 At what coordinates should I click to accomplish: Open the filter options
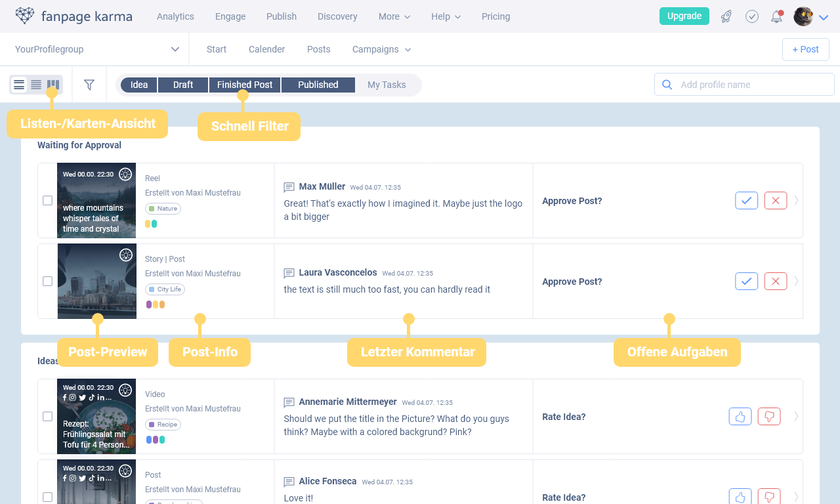89,85
